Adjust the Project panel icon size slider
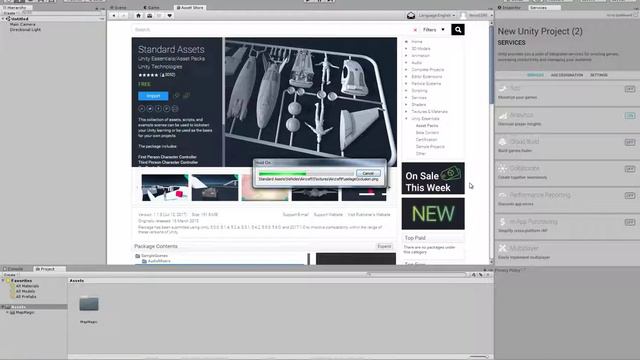Viewport: 640px width, 360px height. pyautogui.click(x=478, y=357)
